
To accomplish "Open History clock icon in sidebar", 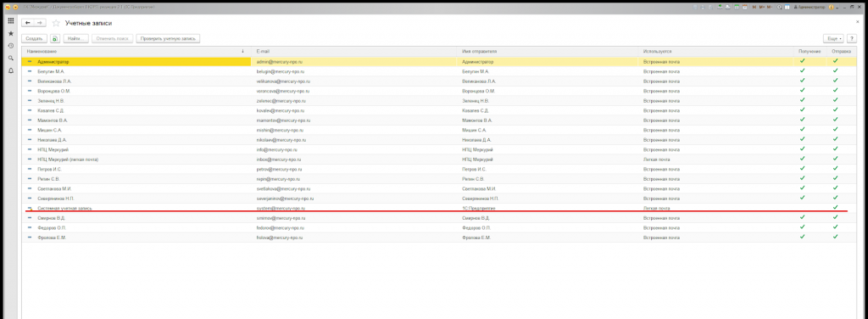I will pyautogui.click(x=10, y=46).
